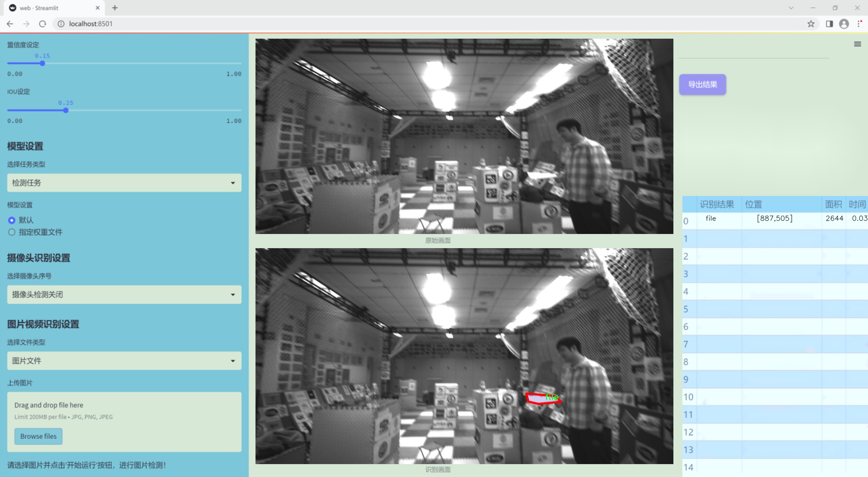
Task: Click the Browse files button
Action: click(x=38, y=436)
